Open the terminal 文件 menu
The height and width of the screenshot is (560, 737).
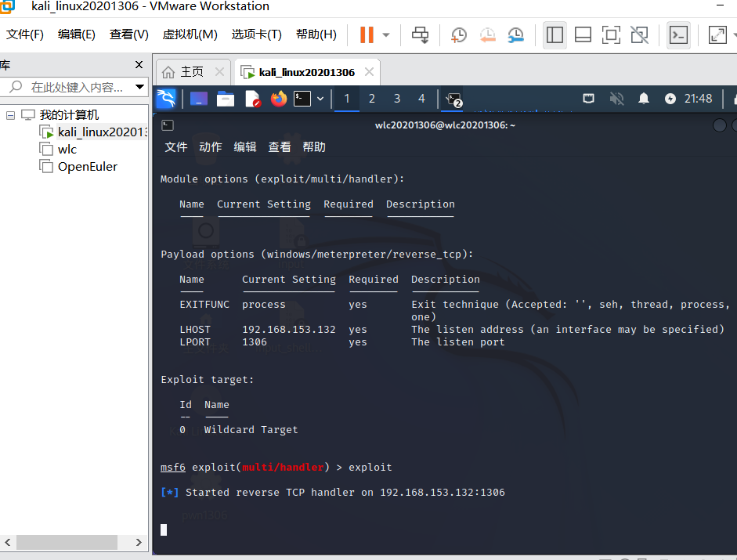175,147
